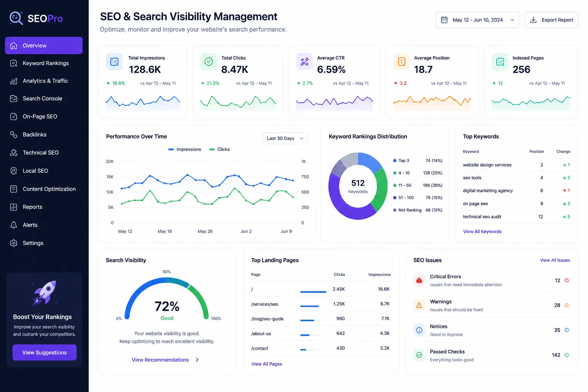Click the rocket illustration in Boost panel

click(44, 293)
